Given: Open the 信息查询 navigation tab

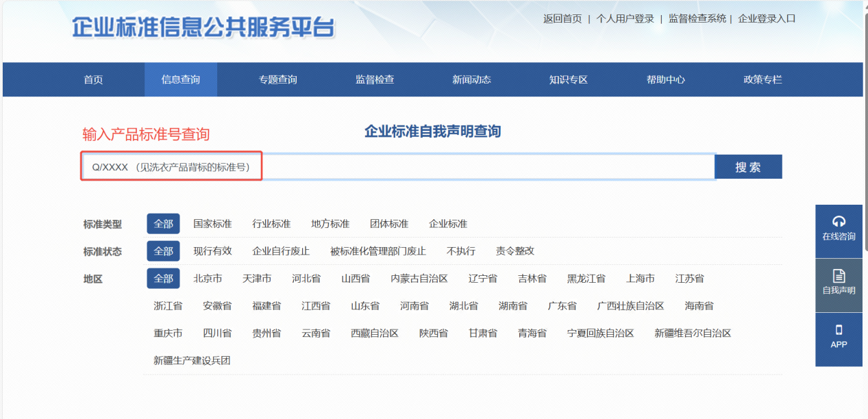Looking at the screenshot, I should pos(181,79).
